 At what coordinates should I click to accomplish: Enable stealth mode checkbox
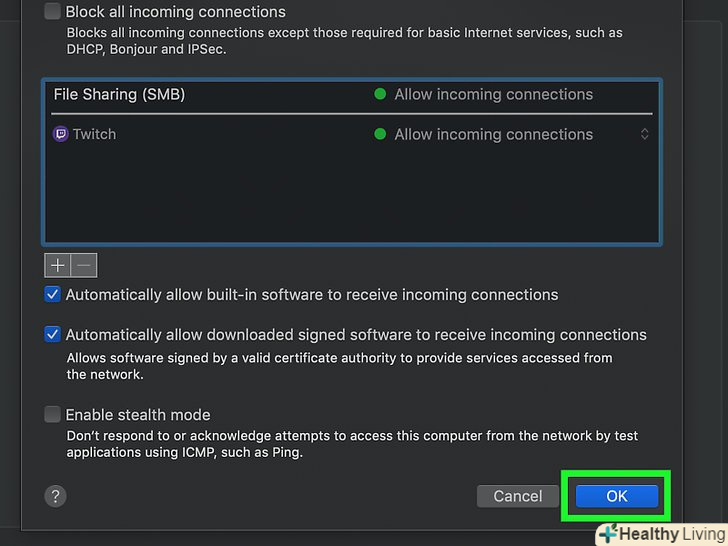tap(53, 414)
